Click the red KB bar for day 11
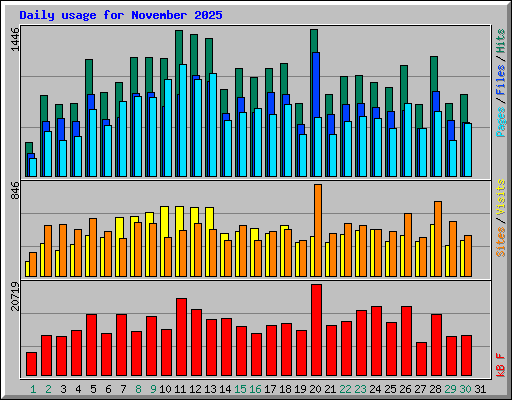512x400 pixels. [x=181, y=337]
